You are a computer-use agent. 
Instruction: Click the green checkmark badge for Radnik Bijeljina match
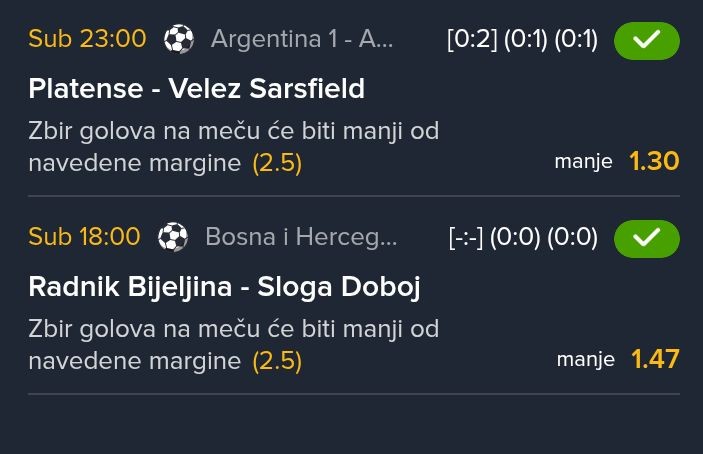[646, 238]
